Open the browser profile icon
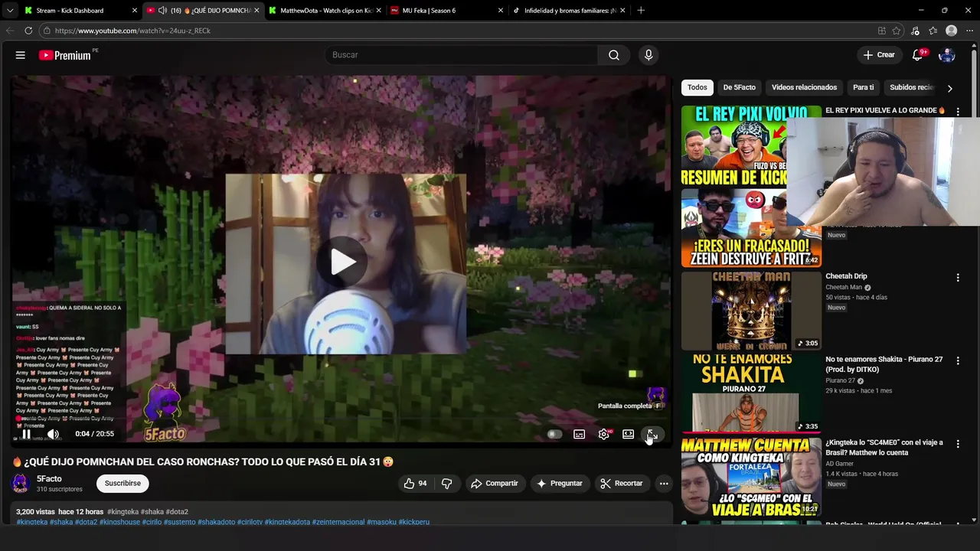Viewport: 980px width, 551px height. [x=951, y=31]
